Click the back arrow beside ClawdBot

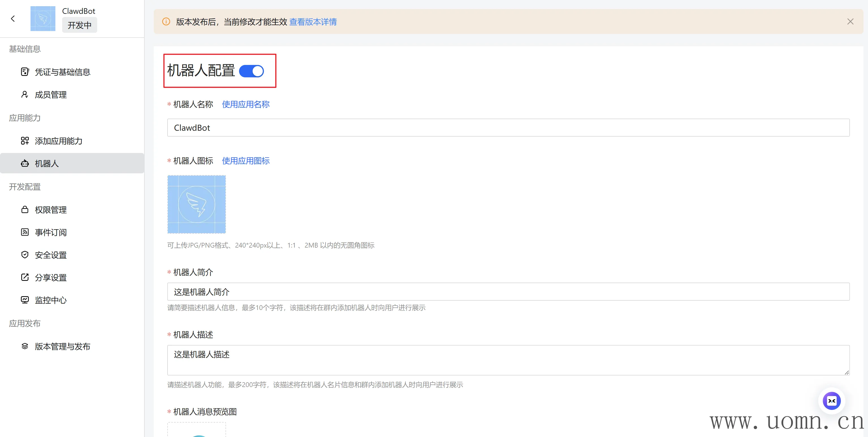point(13,19)
